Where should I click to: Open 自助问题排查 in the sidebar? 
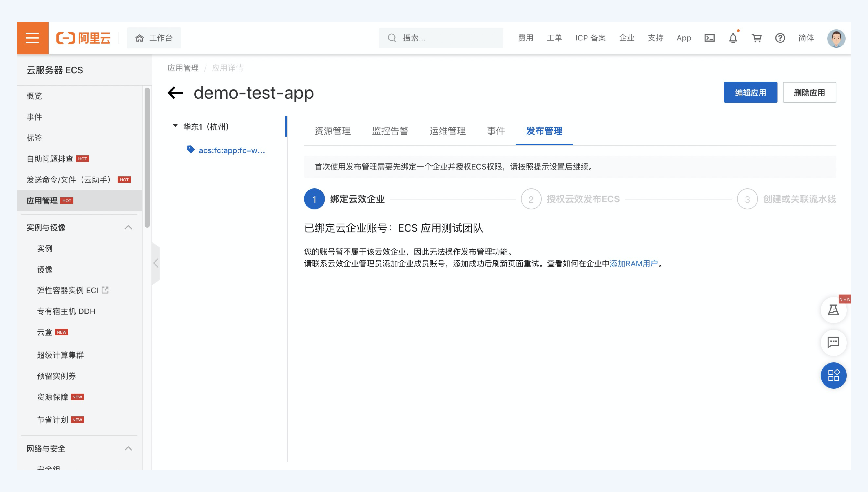coord(50,159)
